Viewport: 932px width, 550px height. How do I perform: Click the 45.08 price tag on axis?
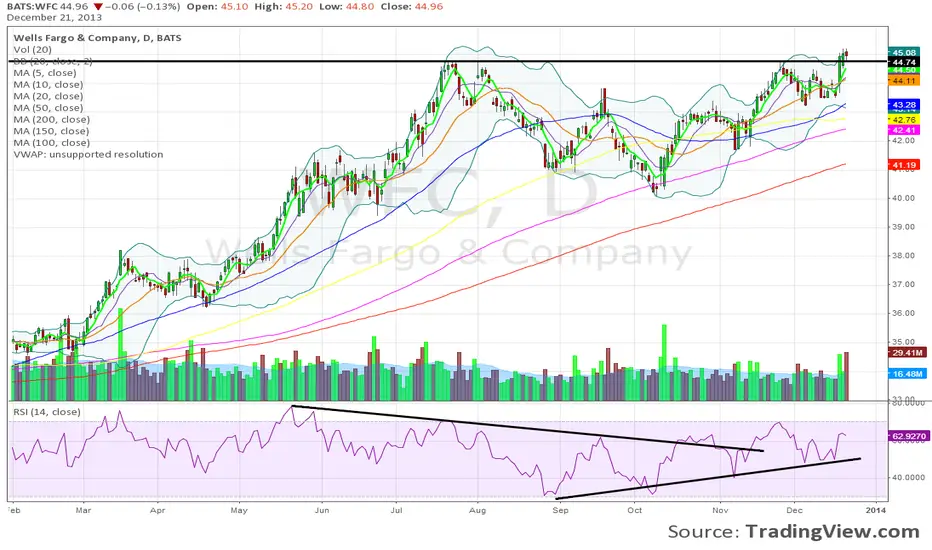[903, 52]
